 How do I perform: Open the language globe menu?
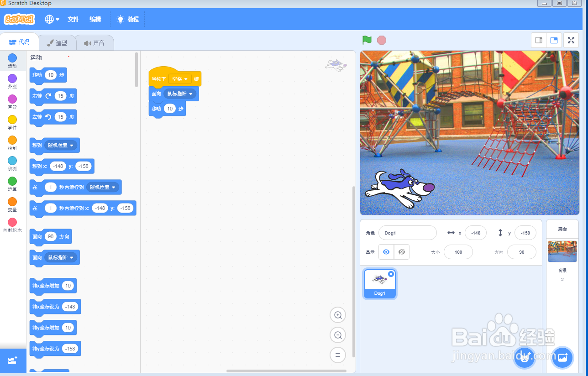pyautogui.click(x=52, y=19)
